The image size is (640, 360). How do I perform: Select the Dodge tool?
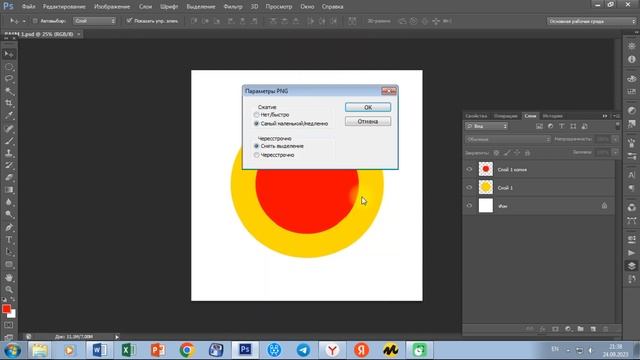click(9, 214)
